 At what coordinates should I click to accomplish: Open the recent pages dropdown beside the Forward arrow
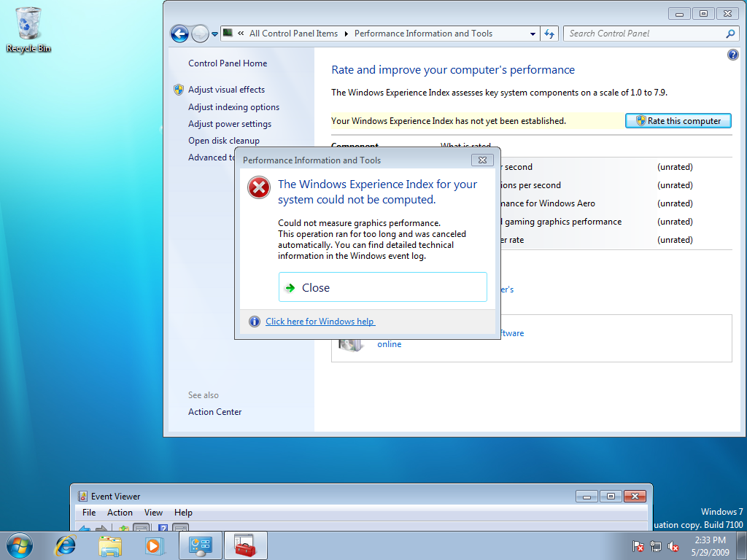pyautogui.click(x=215, y=34)
